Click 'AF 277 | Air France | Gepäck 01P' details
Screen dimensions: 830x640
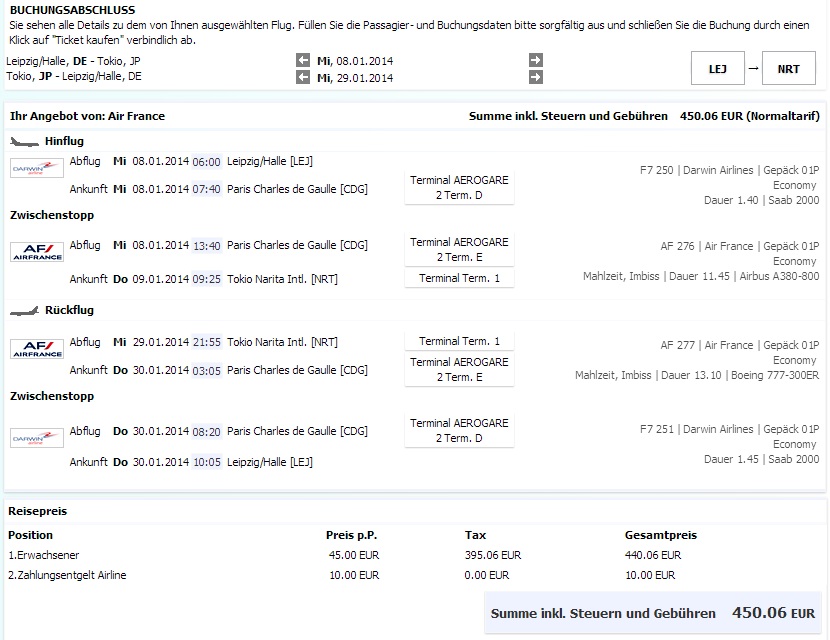coord(739,345)
